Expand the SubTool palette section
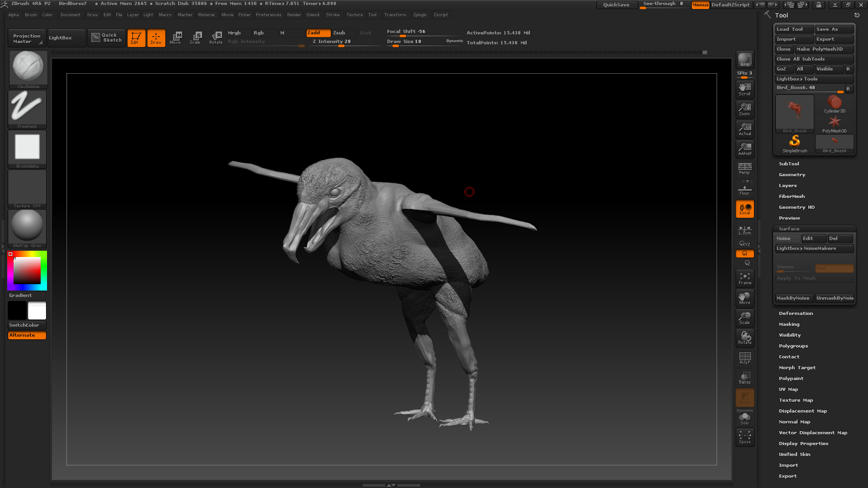 (789, 164)
